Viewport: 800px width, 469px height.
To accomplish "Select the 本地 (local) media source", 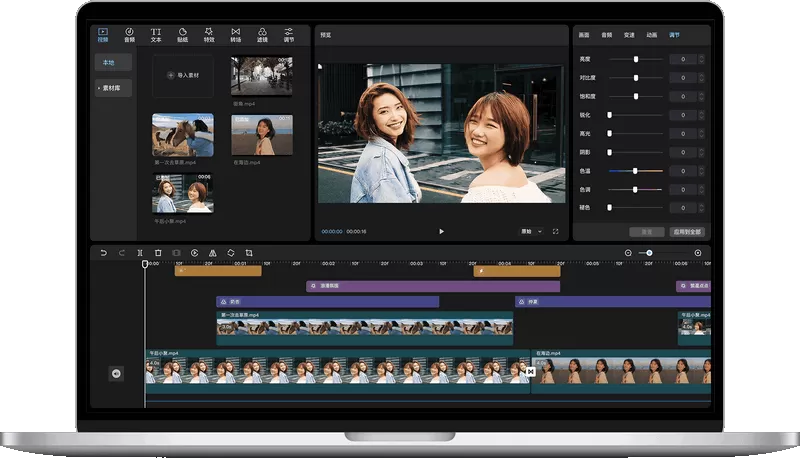I will click(x=113, y=62).
